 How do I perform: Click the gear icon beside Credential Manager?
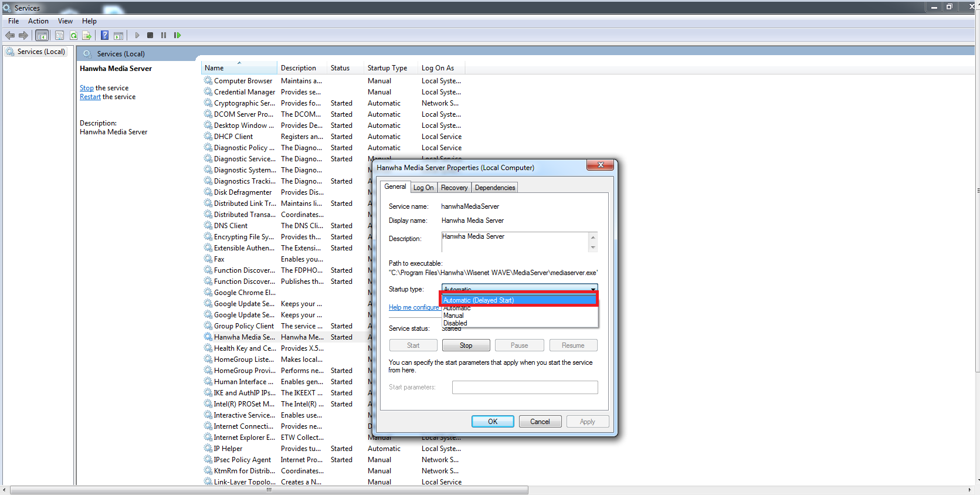click(208, 91)
